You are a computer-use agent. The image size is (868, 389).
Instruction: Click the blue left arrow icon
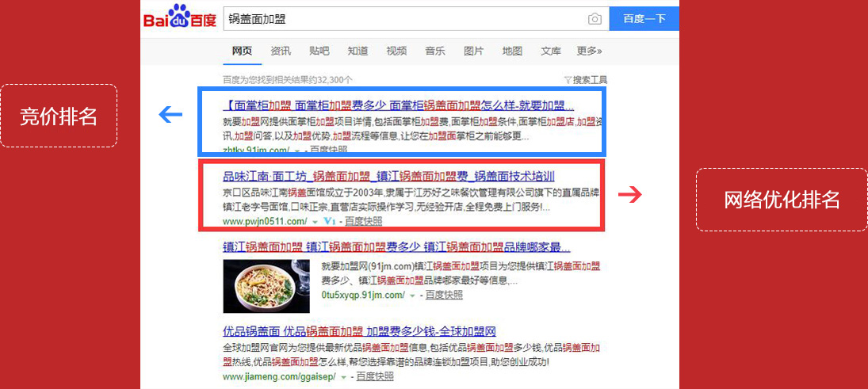click(x=170, y=115)
